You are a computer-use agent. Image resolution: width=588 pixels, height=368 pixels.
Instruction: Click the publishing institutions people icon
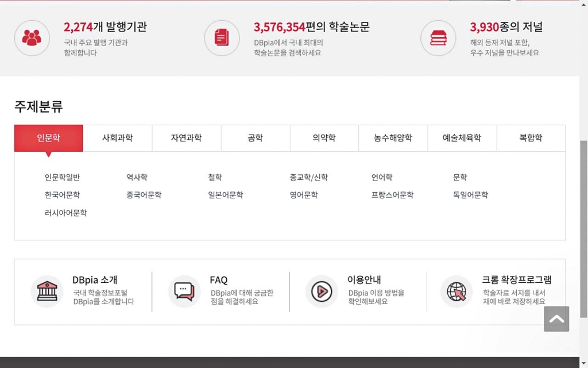pos(32,38)
